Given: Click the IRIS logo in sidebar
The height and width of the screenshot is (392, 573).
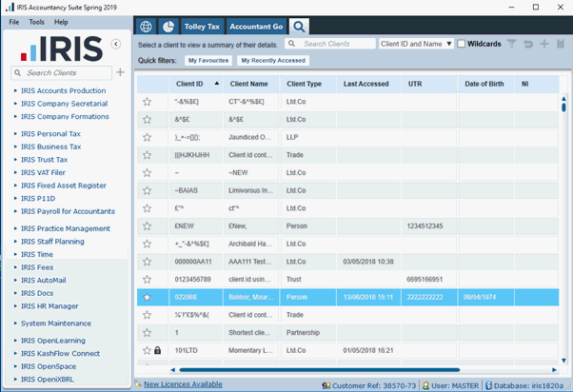Looking at the screenshot, I should [62, 49].
